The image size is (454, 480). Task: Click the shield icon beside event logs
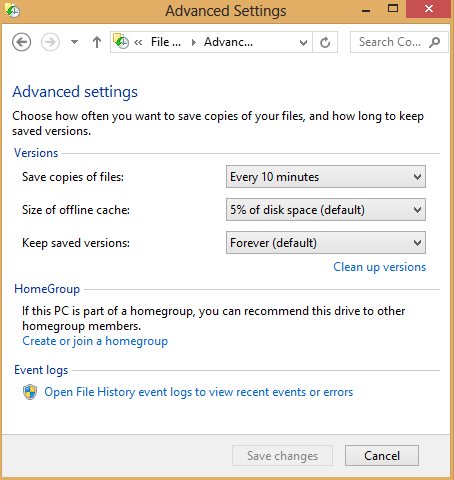(30, 392)
